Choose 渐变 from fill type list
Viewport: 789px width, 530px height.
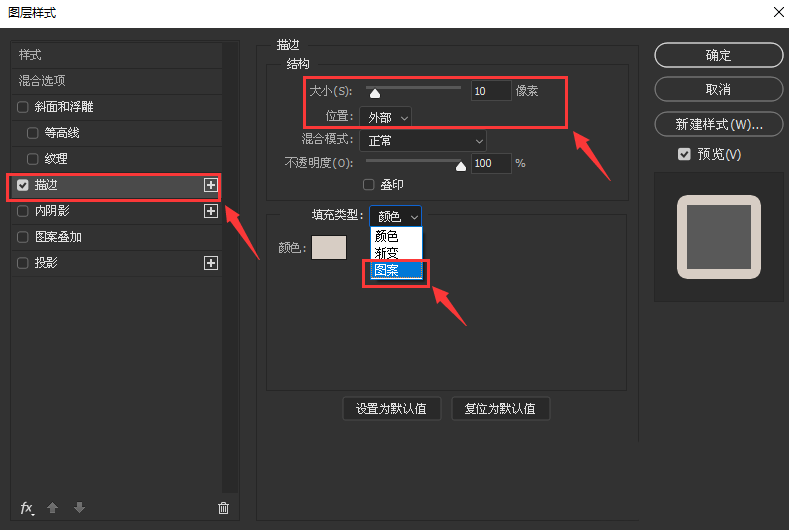tap(397, 253)
